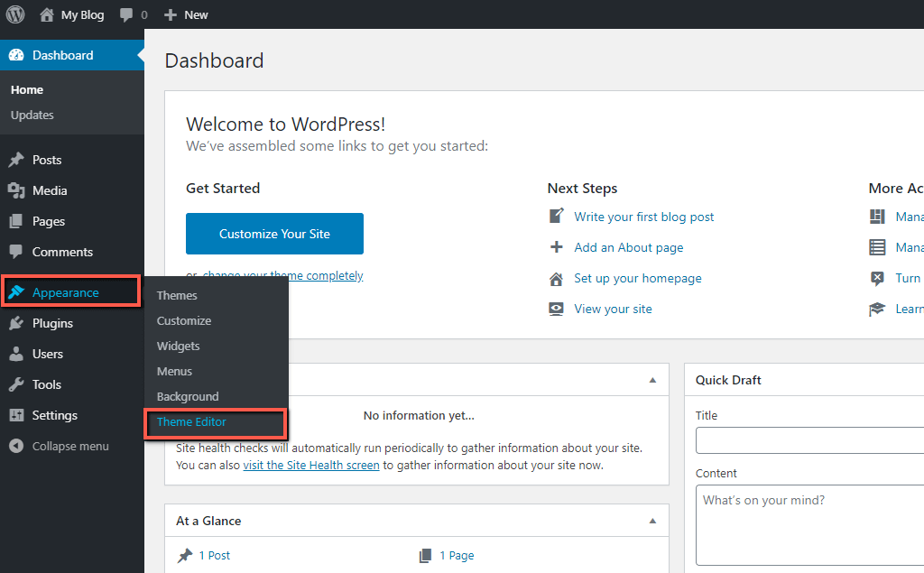Image resolution: width=924 pixels, height=573 pixels.
Task: Click the Media icon in sidebar
Action: click(x=16, y=190)
